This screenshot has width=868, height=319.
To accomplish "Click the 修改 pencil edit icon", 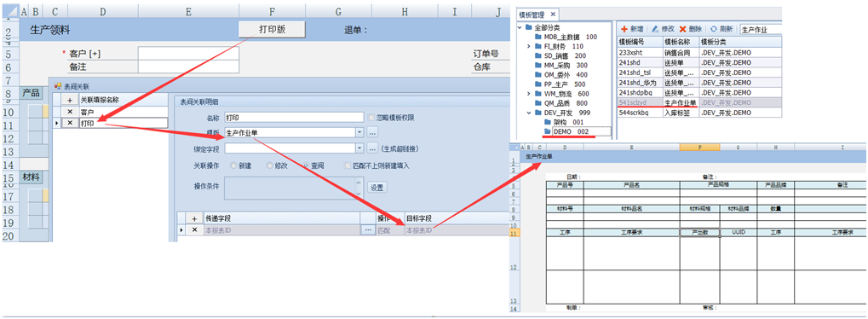I will pos(655,29).
